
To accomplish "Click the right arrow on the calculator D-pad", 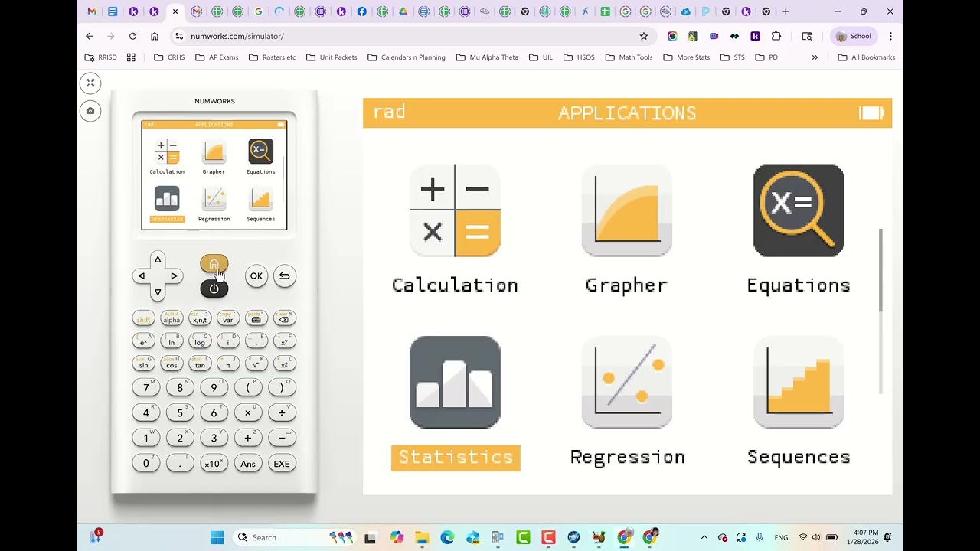I will (174, 276).
